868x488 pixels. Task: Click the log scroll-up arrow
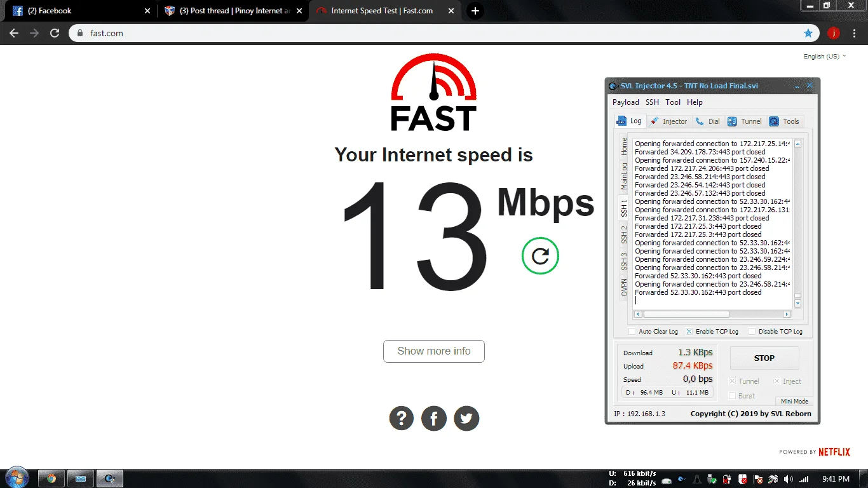point(797,144)
